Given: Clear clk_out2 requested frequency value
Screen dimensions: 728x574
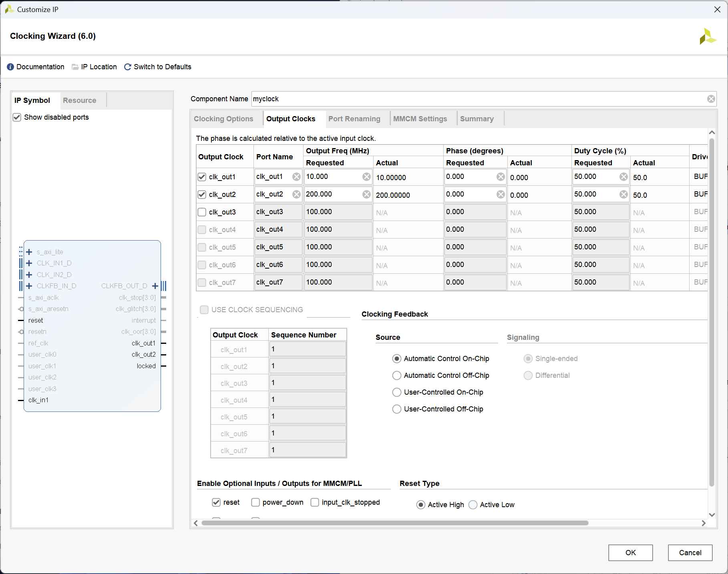Looking at the screenshot, I should [x=366, y=195].
